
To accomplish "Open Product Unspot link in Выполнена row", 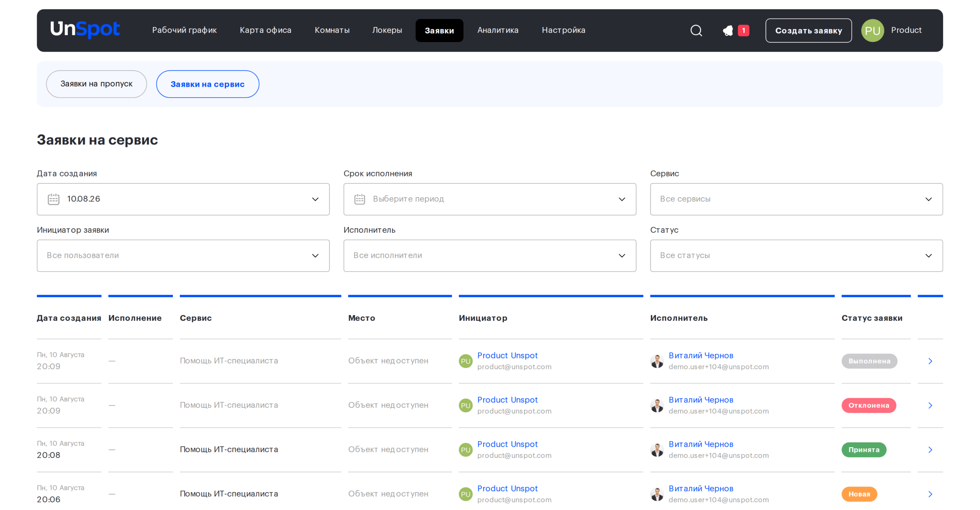I will pyautogui.click(x=507, y=355).
